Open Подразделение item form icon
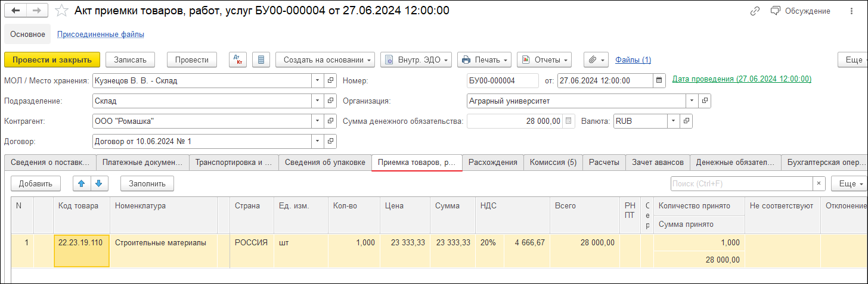The width and height of the screenshot is (868, 284). click(331, 101)
